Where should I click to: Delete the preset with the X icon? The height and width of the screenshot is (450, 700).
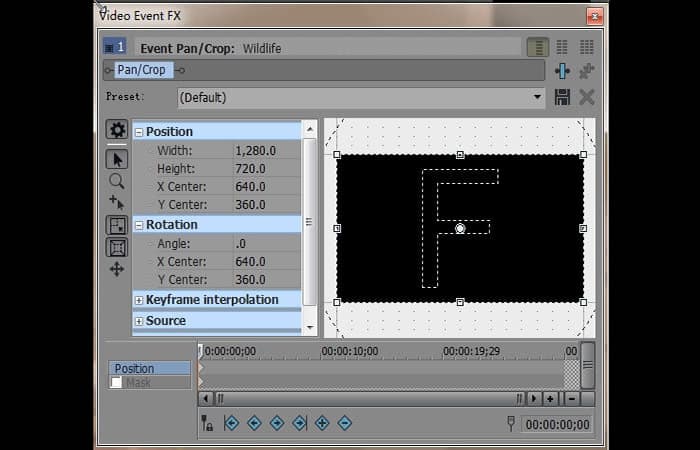pyautogui.click(x=587, y=97)
